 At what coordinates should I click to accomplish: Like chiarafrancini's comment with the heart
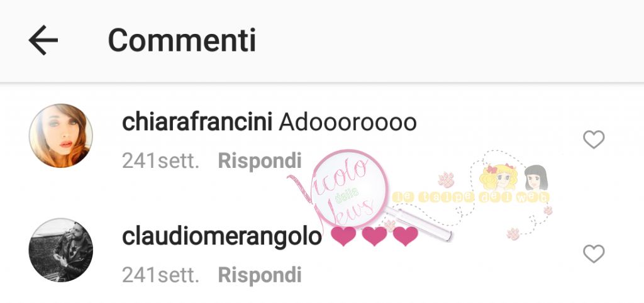(x=594, y=140)
